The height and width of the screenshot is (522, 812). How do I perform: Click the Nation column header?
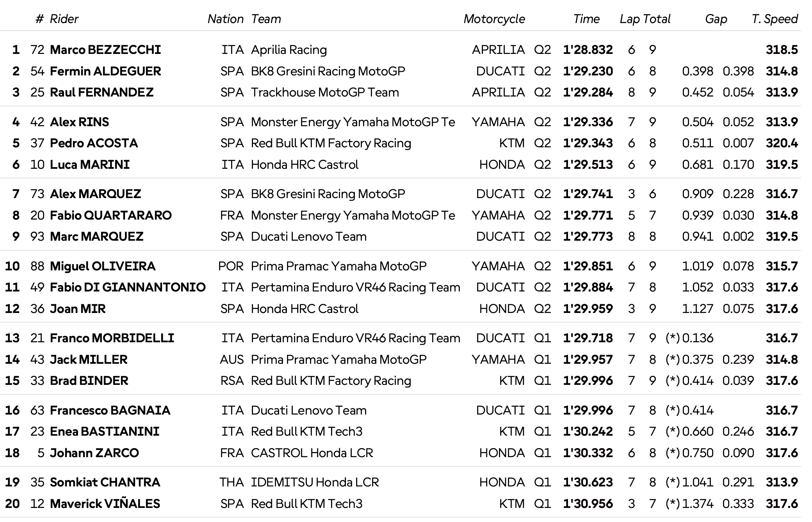pos(225,19)
